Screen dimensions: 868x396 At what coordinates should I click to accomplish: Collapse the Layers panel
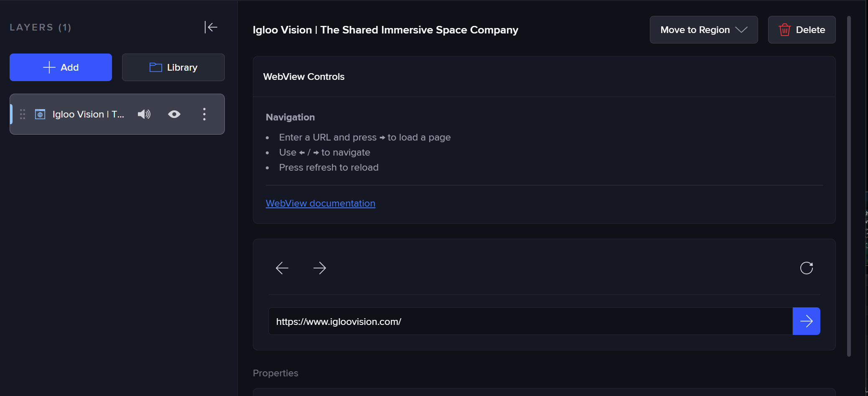pos(211,27)
